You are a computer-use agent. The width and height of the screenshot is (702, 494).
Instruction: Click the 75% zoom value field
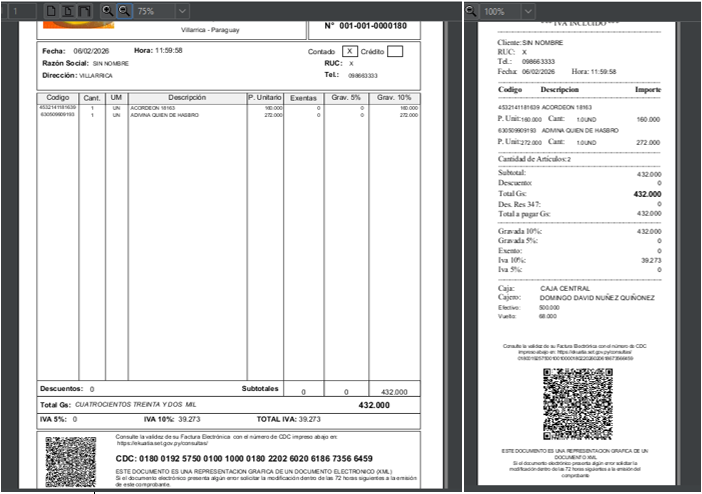pos(151,10)
